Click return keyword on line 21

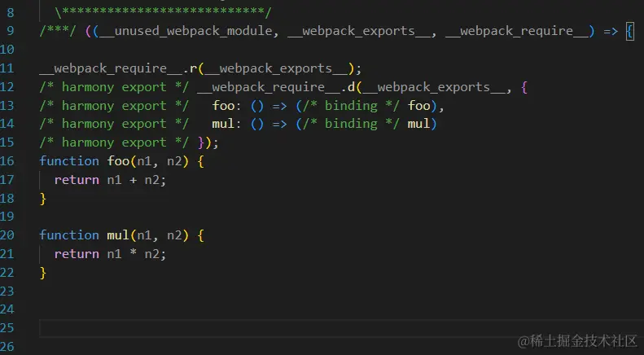point(77,254)
